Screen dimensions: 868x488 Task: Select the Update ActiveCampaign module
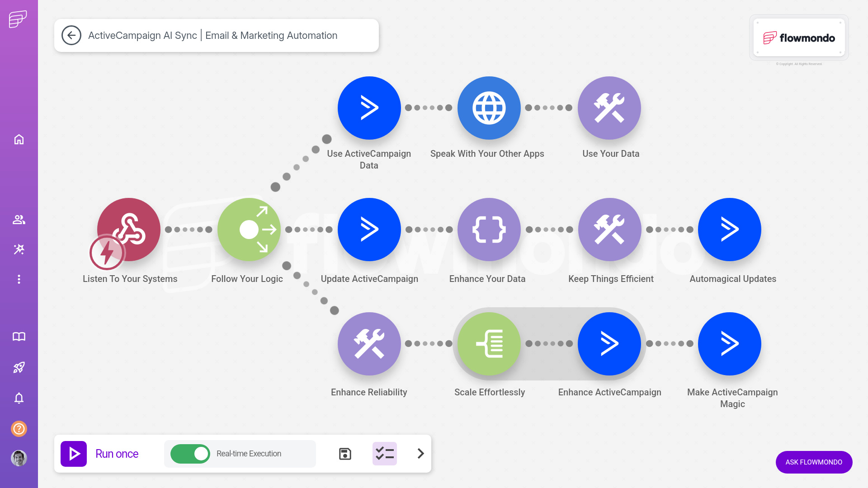[x=369, y=230]
